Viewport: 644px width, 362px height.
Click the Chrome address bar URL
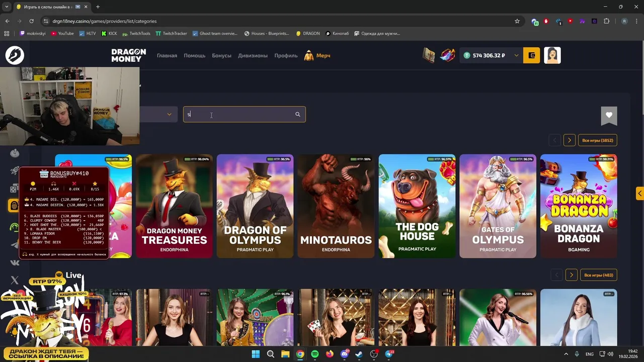coord(105,21)
